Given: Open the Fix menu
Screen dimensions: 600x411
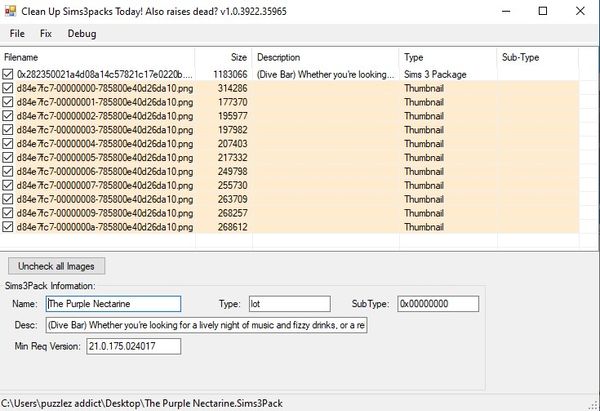Looking at the screenshot, I should (x=46, y=34).
